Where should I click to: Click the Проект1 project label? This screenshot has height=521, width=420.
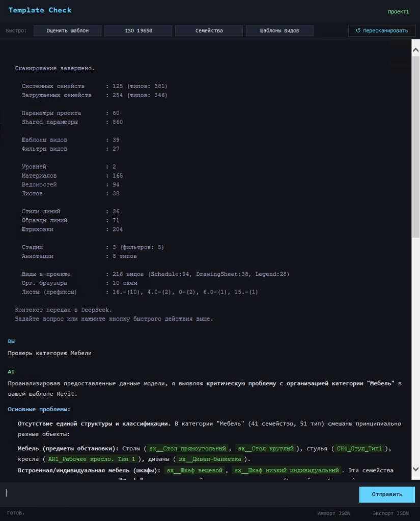point(398,11)
